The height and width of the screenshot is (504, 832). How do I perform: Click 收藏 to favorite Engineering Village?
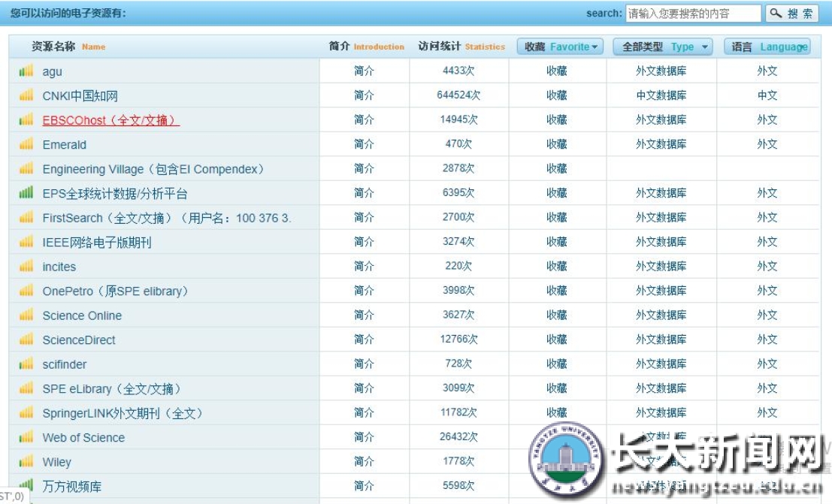pos(557,168)
